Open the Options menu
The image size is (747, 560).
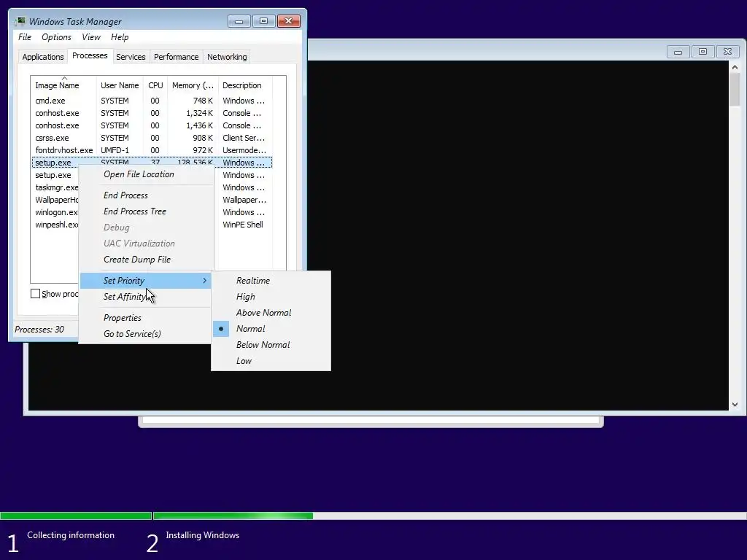coord(56,37)
